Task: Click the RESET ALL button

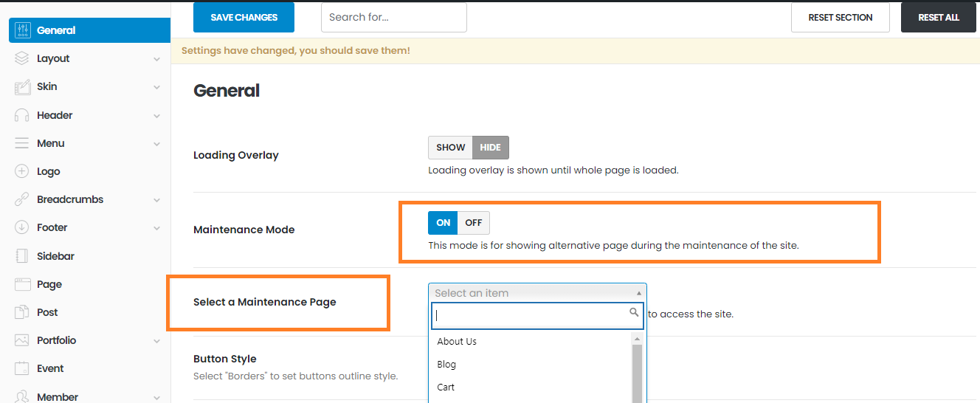Action: [939, 18]
